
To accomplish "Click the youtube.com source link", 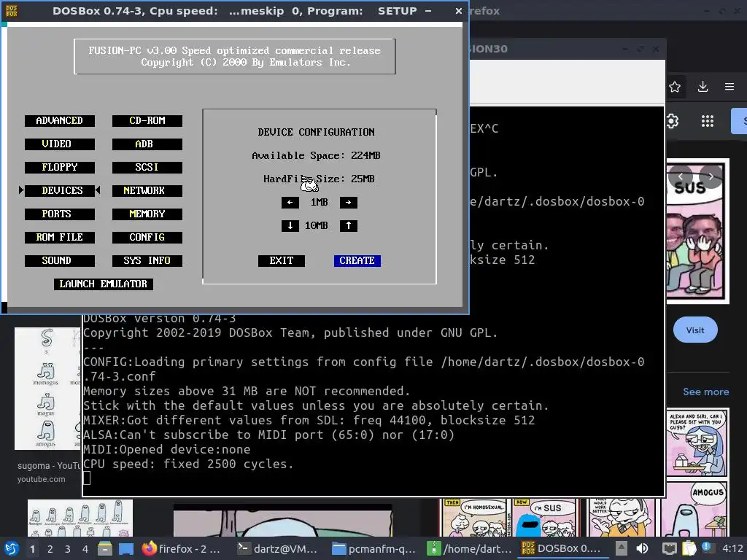I will click(42, 479).
